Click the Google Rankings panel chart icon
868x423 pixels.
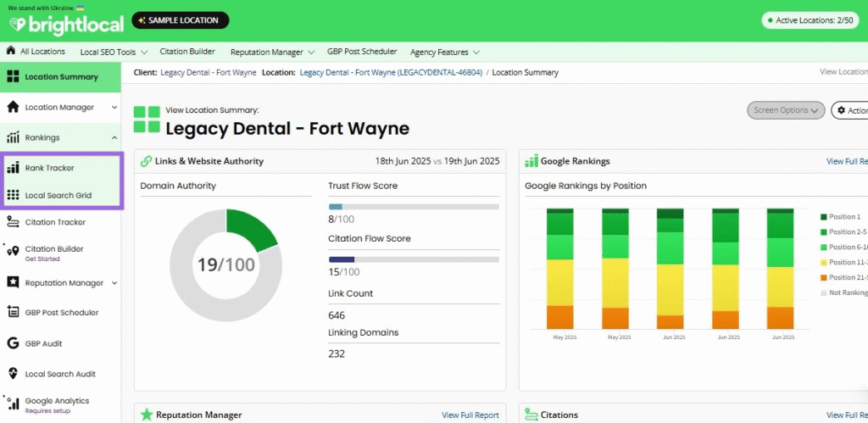(531, 161)
